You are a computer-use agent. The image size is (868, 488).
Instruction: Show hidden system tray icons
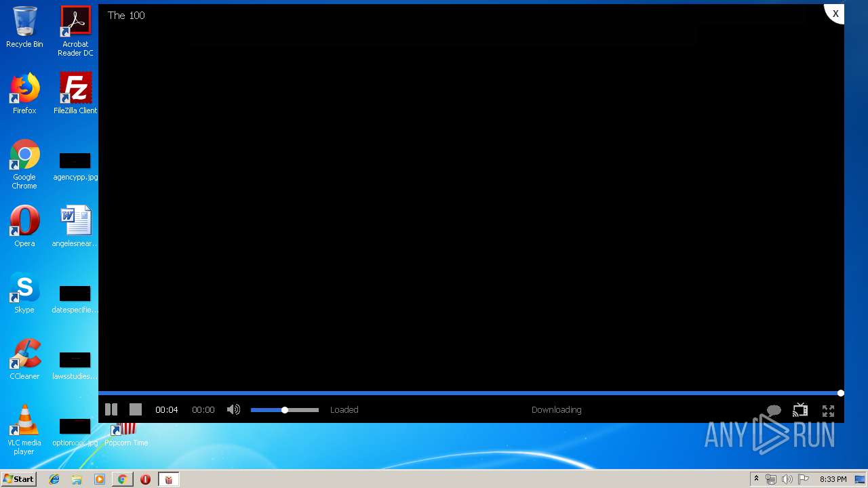[x=756, y=479]
